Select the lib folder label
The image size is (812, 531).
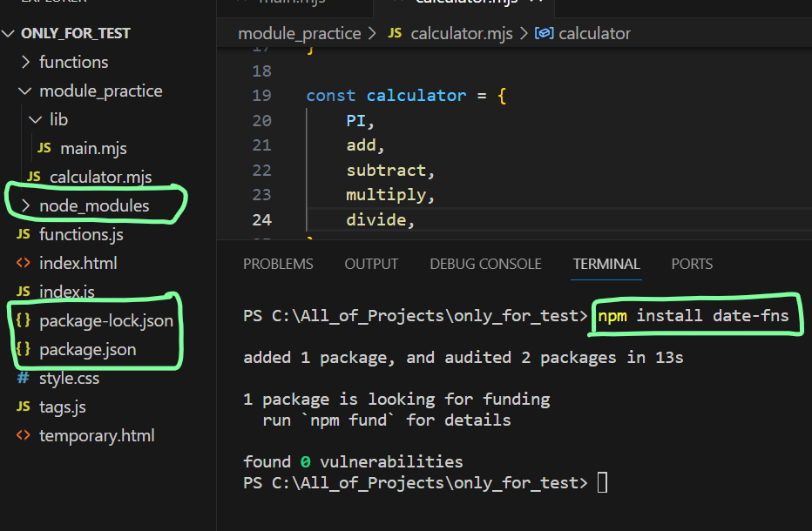click(x=59, y=120)
